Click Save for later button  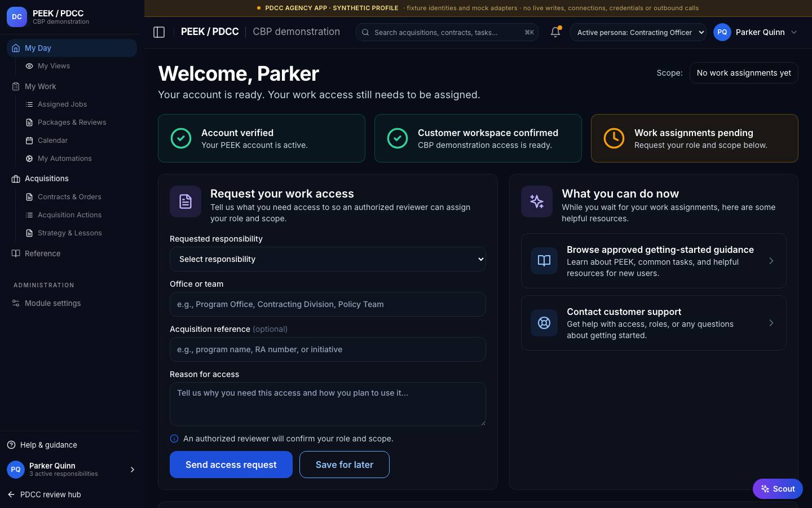point(345,465)
